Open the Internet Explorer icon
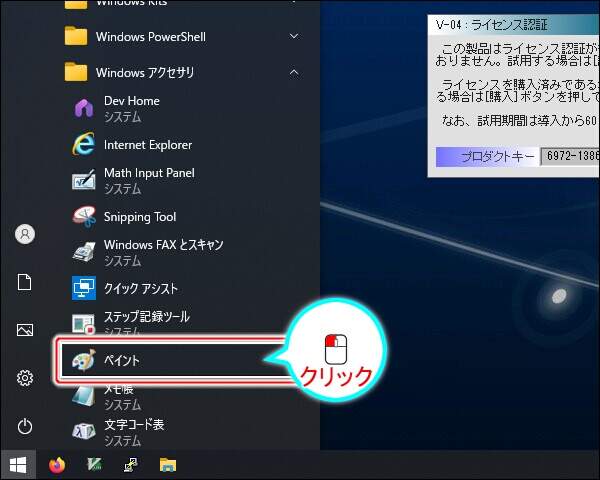 [83, 144]
